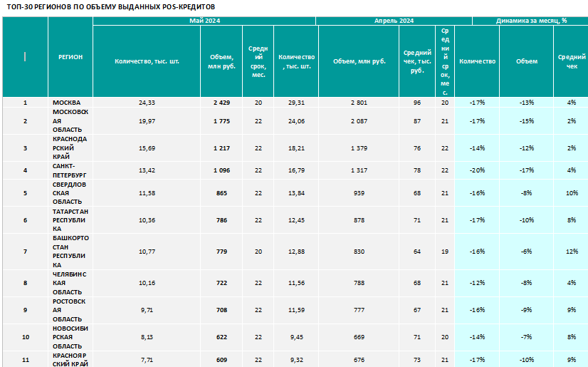
Task: Click the cell showing 12,45
Action: (x=296, y=220)
